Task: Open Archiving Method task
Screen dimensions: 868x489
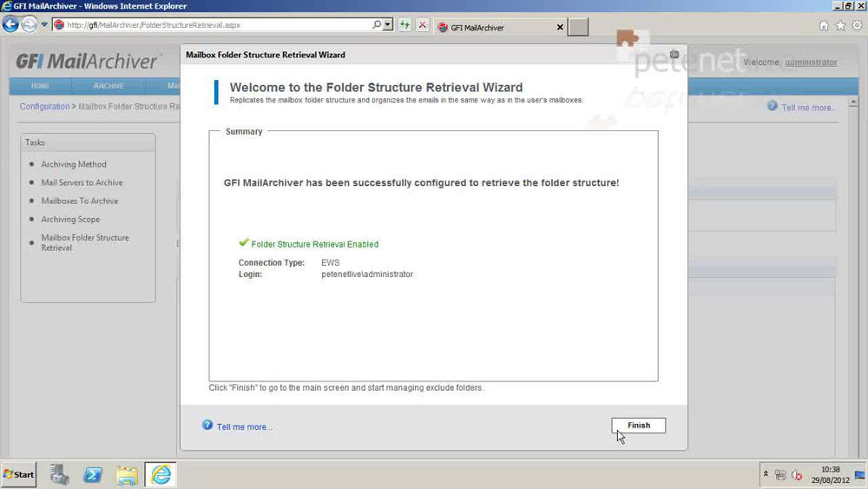Action: pyautogui.click(x=74, y=164)
